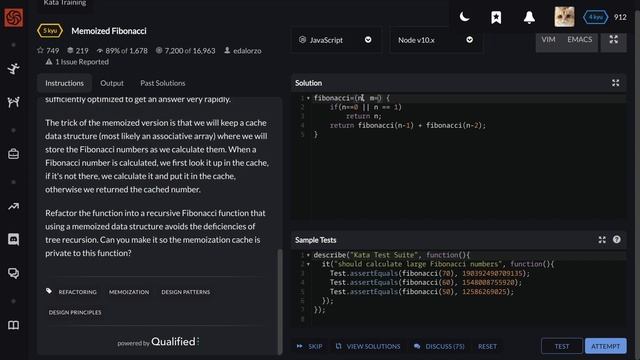
Task: Click VIEW SOLUTIONS button
Action: (x=368, y=346)
